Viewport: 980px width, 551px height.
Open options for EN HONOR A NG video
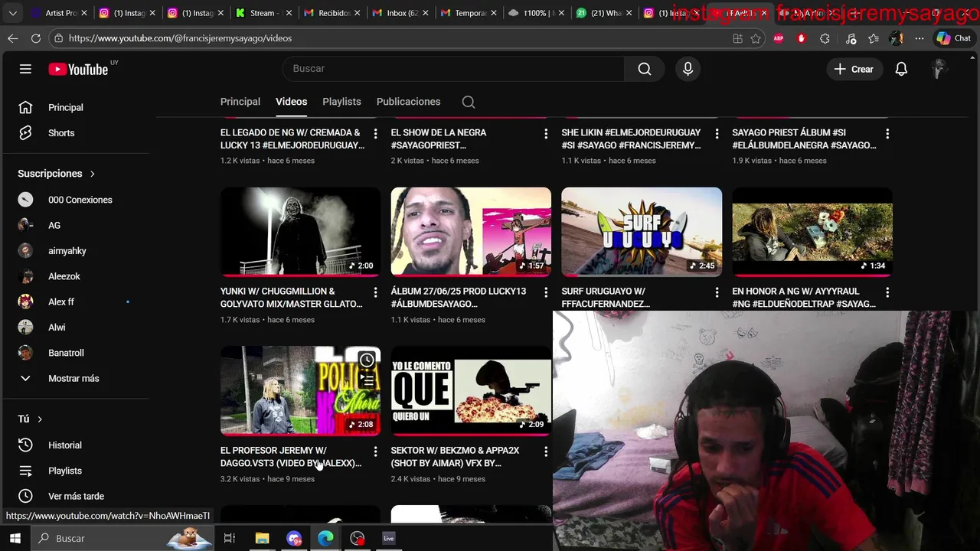(887, 292)
